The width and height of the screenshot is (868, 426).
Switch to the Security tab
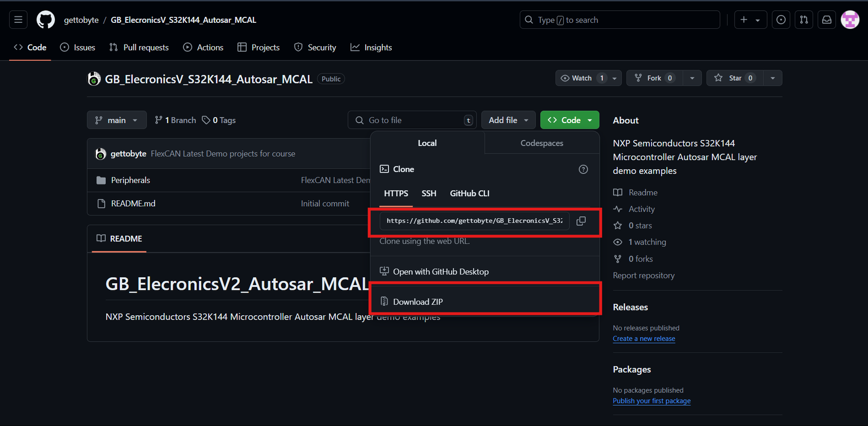[315, 47]
